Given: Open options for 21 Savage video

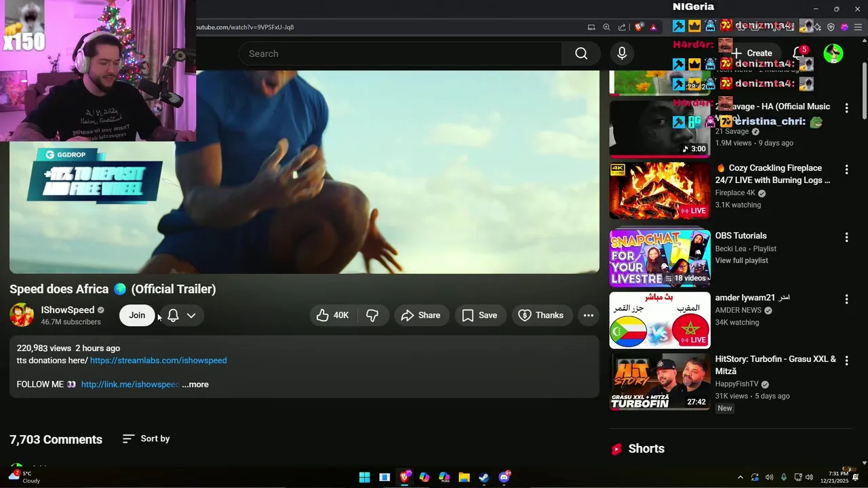Looking at the screenshot, I should 846,108.
